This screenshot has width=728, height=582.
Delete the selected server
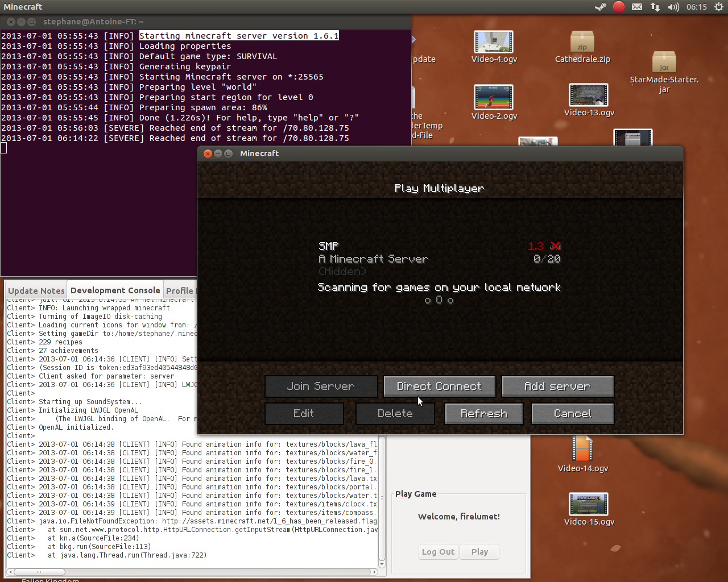click(x=395, y=414)
